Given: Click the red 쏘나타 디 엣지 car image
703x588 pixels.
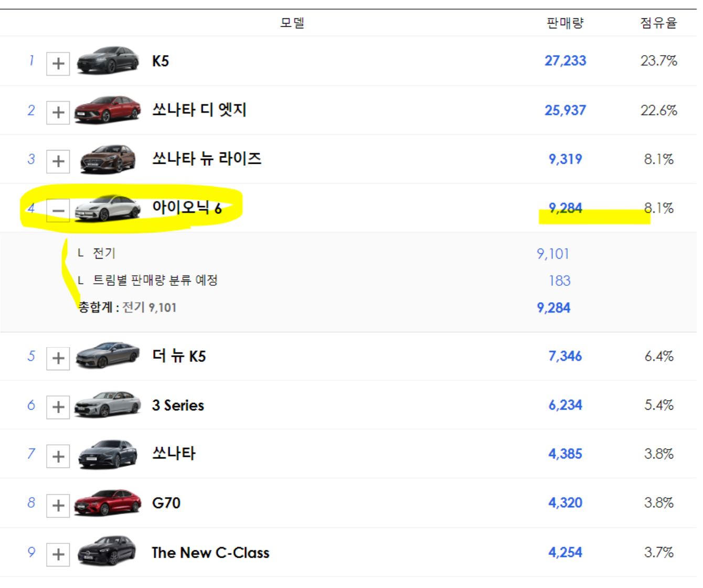Looking at the screenshot, I should [x=108, y=109].
